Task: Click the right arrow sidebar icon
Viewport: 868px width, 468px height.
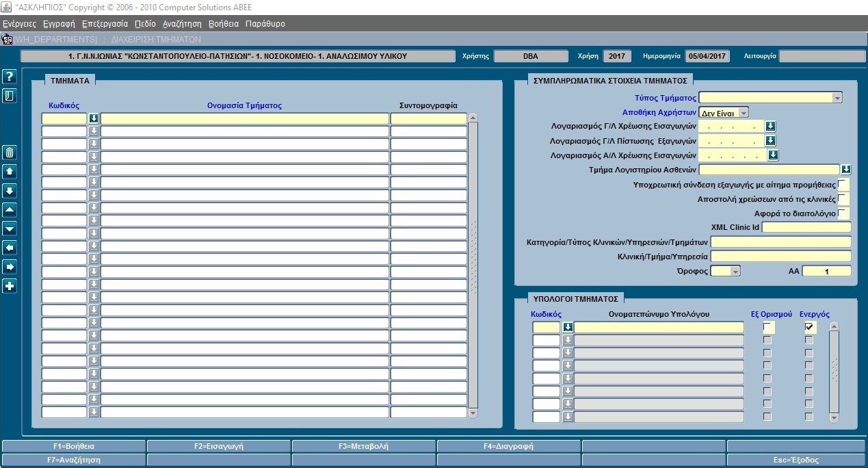Action: pos(10,267)
